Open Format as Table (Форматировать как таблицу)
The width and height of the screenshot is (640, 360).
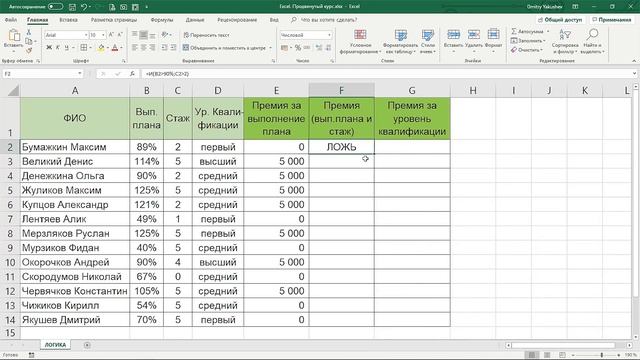pyautogui.click(x=400, y=42)
